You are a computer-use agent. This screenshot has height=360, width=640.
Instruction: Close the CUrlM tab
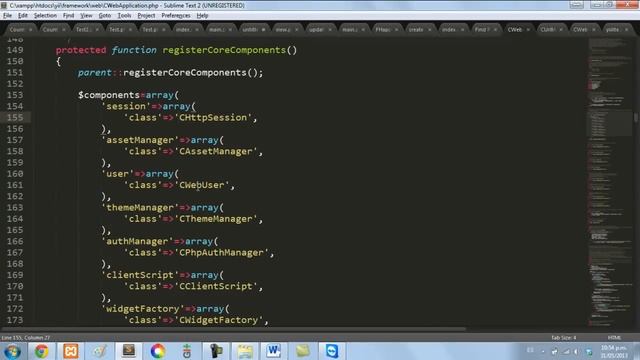pos(561,30)
